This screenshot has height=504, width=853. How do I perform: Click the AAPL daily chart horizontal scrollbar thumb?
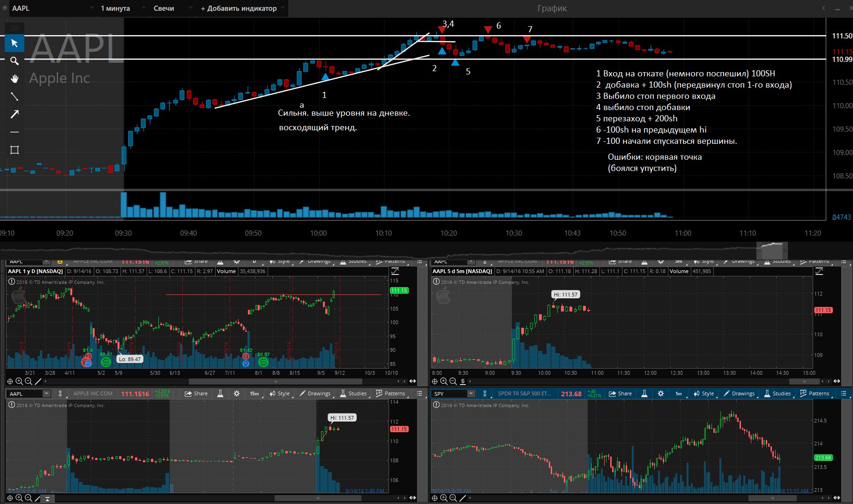coord(276,382)
